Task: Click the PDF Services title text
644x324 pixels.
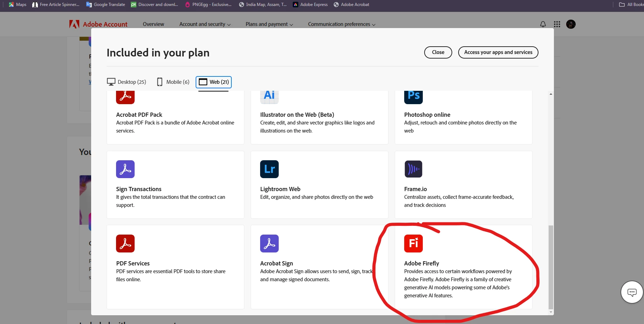Action: [x=133, y=263]
